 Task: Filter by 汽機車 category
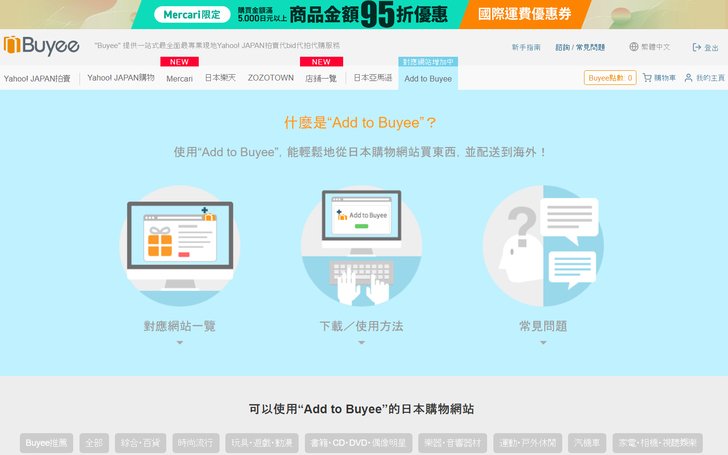[587, 443]
